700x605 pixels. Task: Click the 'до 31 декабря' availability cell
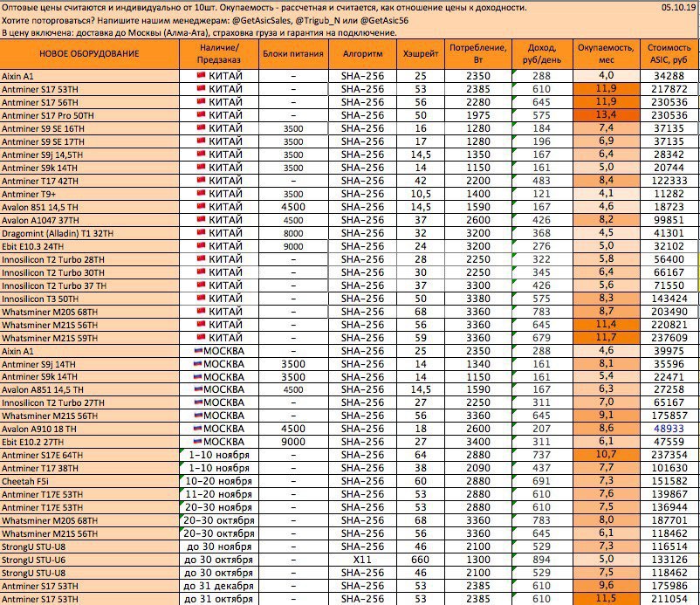[x=219, y=586]
